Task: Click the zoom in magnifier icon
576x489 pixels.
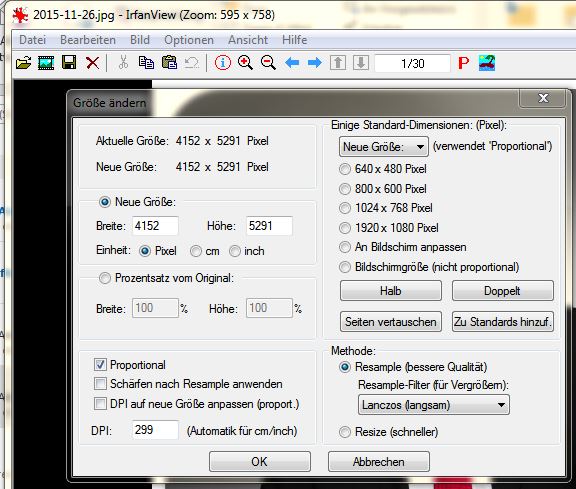Action: tap(245, 62)
